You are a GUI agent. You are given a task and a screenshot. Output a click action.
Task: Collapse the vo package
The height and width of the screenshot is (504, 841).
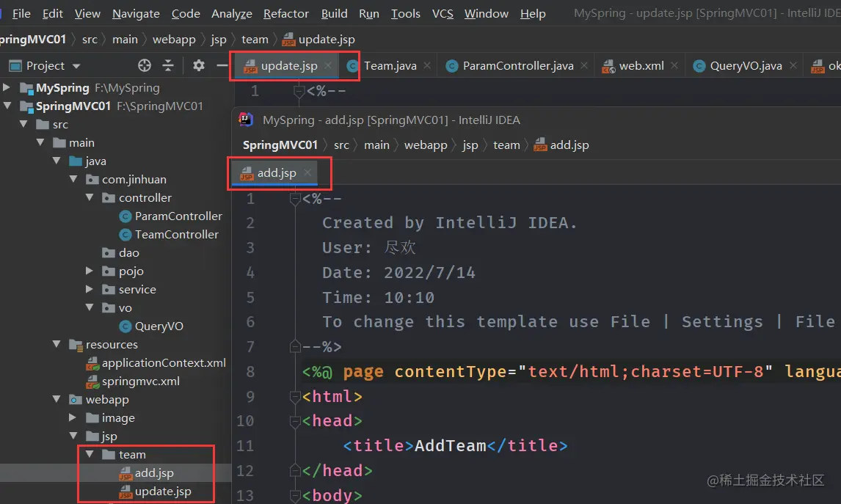click(x=90, y=307)
